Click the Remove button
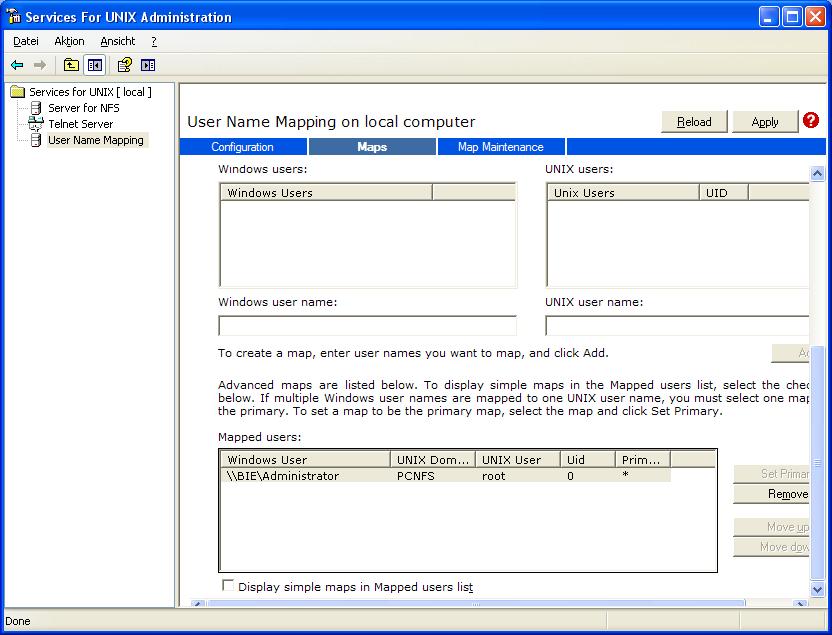 [x=772, y=494]
